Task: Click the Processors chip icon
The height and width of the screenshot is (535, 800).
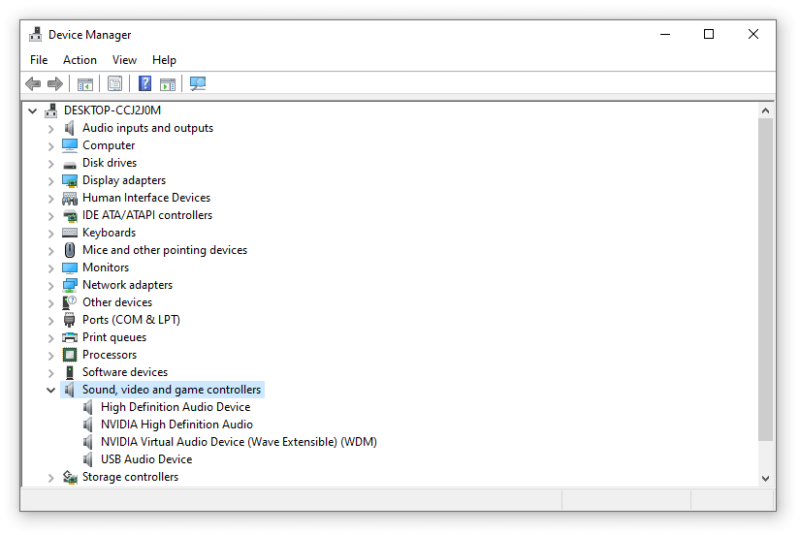Action: coord(69,354)
